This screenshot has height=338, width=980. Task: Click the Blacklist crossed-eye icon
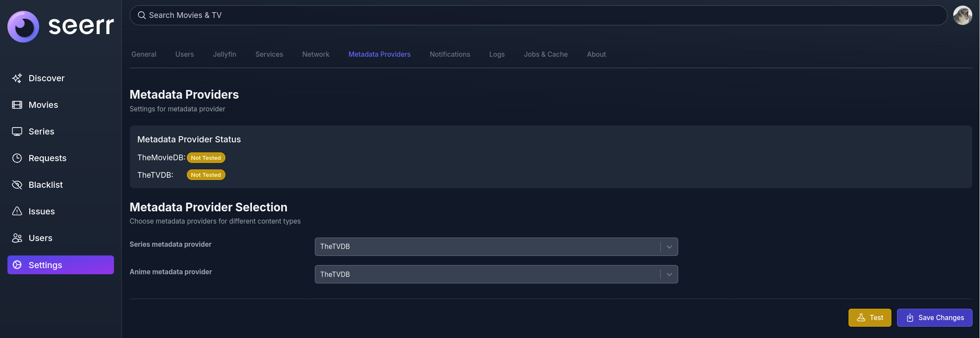tap(17, 185)
